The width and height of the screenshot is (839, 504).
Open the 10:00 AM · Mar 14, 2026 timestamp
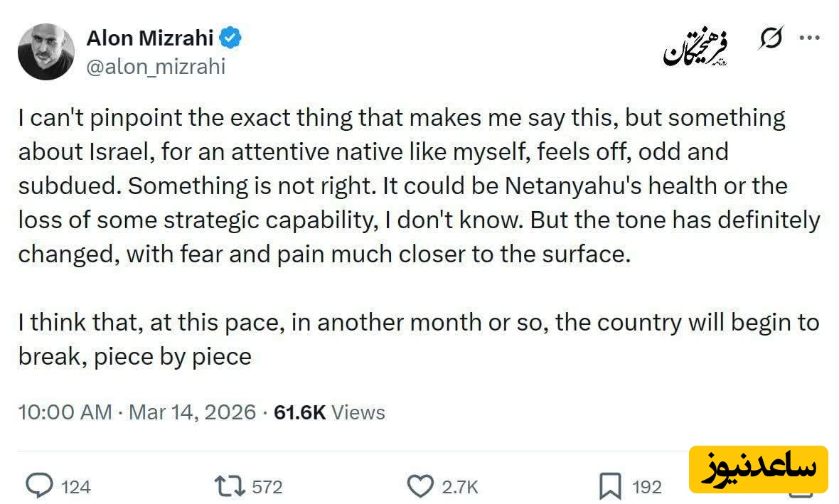click(137, 412)
